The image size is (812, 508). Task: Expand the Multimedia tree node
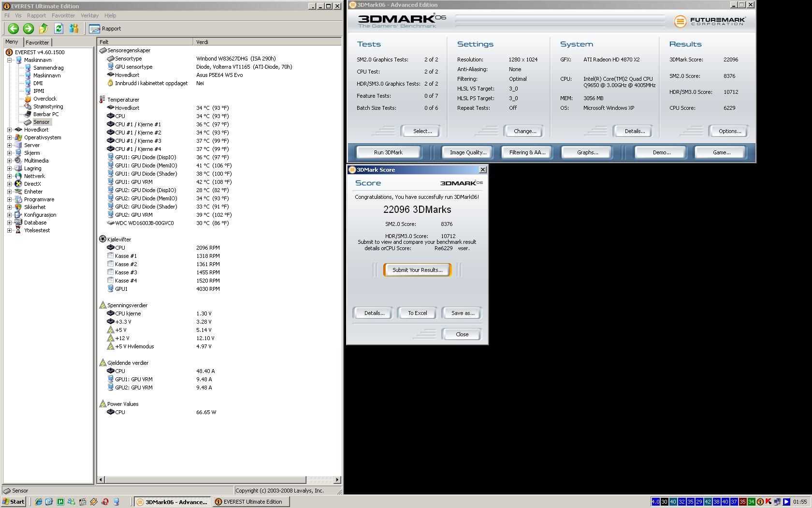click(x=9, y=161)
